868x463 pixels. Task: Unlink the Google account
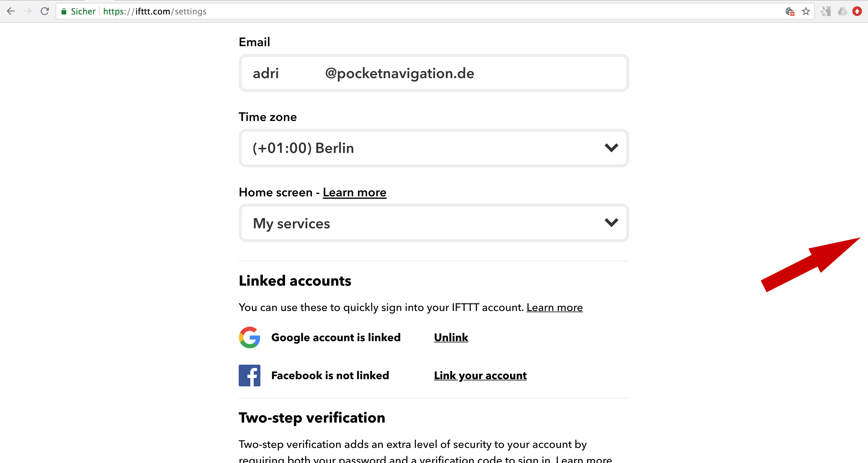(x=451, y=337)
